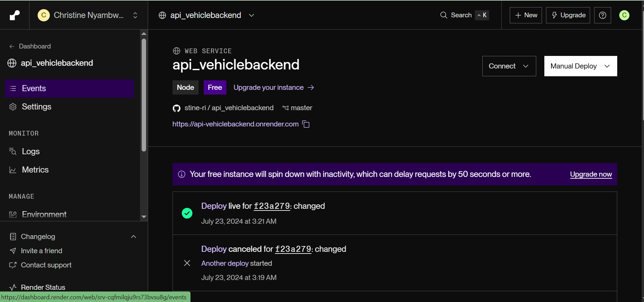Click the Upgrade button
This screenshot has height=302, width=644.
[568, 15]
